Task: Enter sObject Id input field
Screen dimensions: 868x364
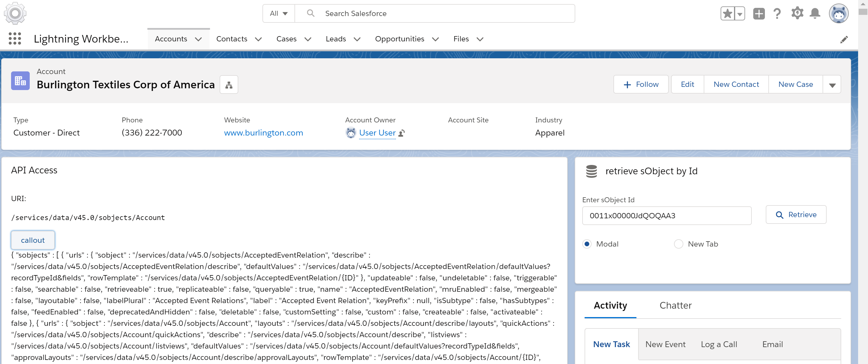Action: click(666, 215)
